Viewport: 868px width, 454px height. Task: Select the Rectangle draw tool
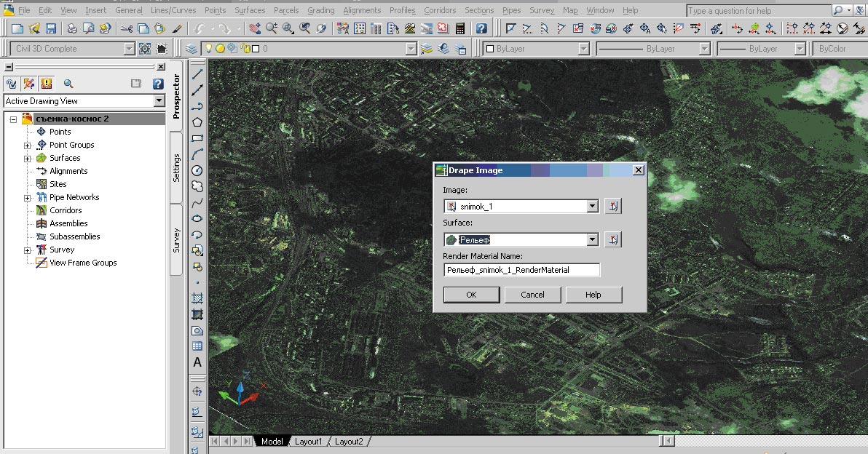click(x=197, y=138)
